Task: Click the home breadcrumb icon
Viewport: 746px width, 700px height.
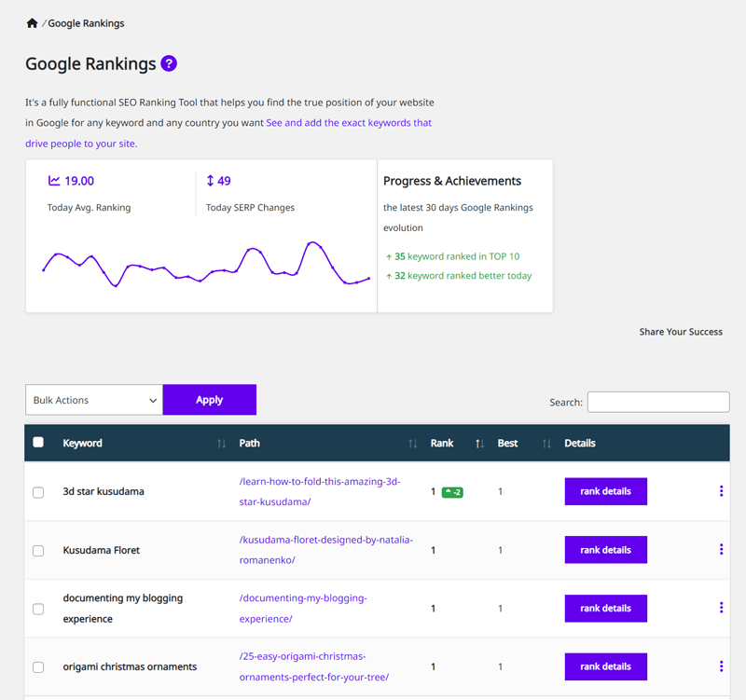Action: click(x=32, y=23)
